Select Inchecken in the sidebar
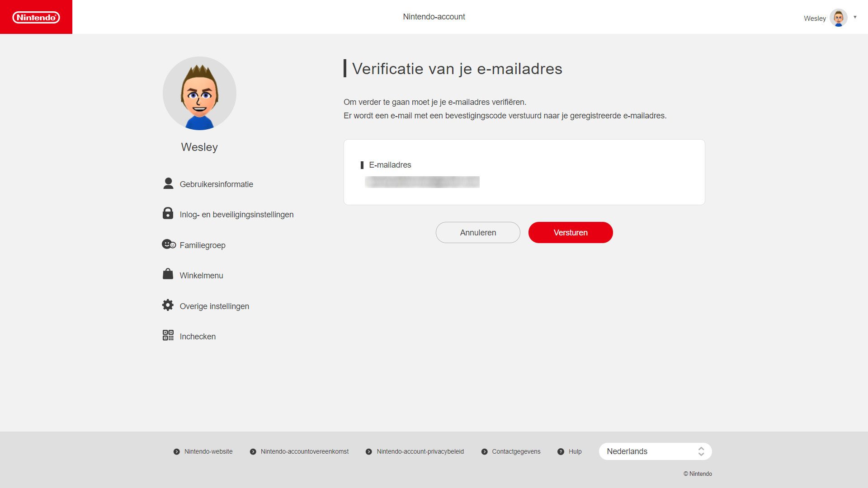This screenshot has height=488, width=868. [198, 337]
